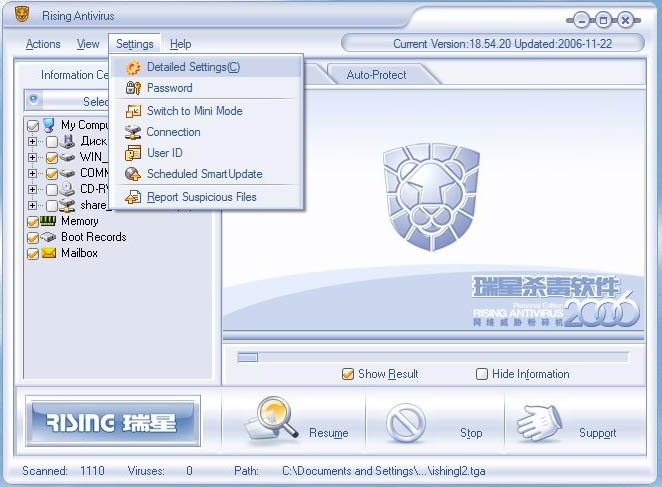Choose User ID menu entry

[x=207, y=153]
